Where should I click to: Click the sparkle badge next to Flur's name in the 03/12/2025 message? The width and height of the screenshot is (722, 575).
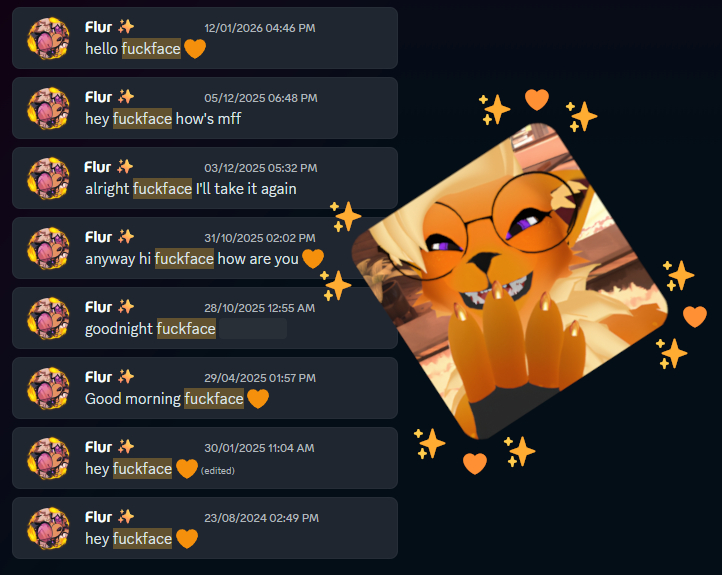[x=125, y=167]
